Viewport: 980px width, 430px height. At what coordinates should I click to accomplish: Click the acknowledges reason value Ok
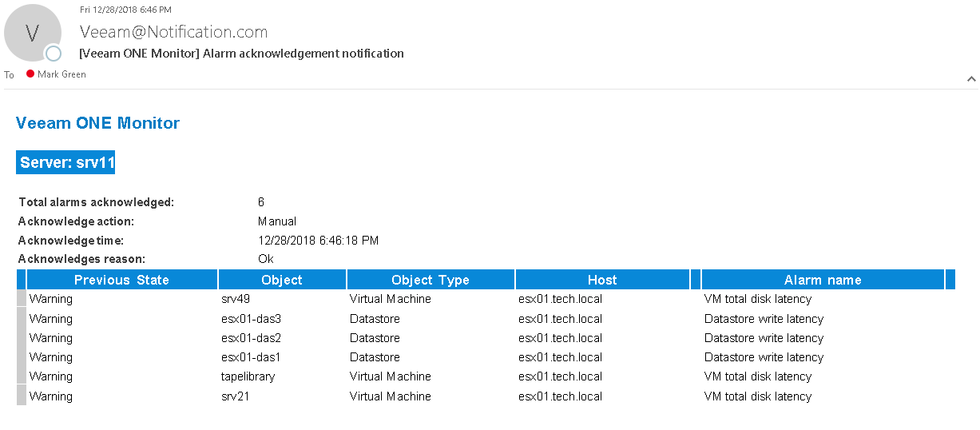266,259
